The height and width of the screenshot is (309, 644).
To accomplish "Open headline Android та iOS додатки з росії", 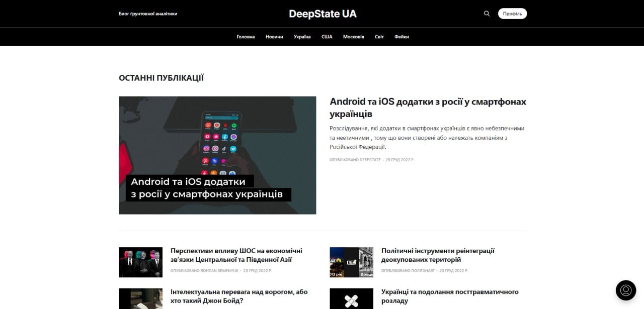I will [428, 108].
